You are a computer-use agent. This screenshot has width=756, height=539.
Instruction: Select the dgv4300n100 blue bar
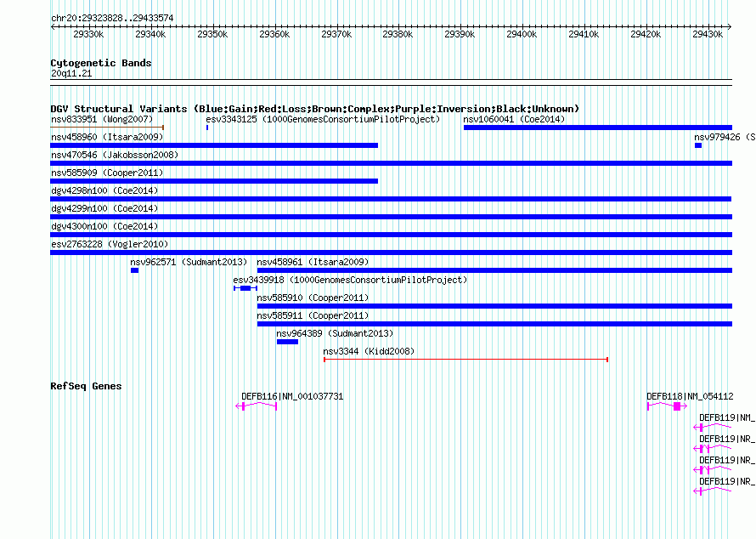pos(391,235)
